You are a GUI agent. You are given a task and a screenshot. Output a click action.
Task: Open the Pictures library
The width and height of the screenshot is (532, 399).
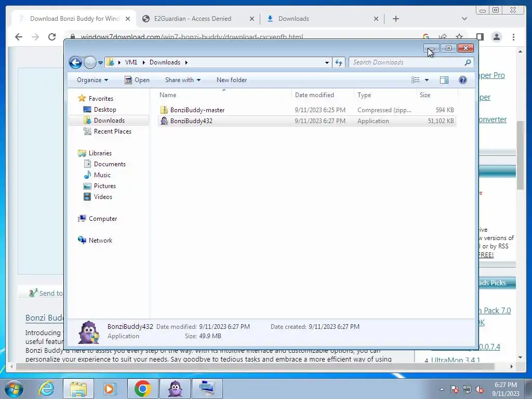coord(105,186)
